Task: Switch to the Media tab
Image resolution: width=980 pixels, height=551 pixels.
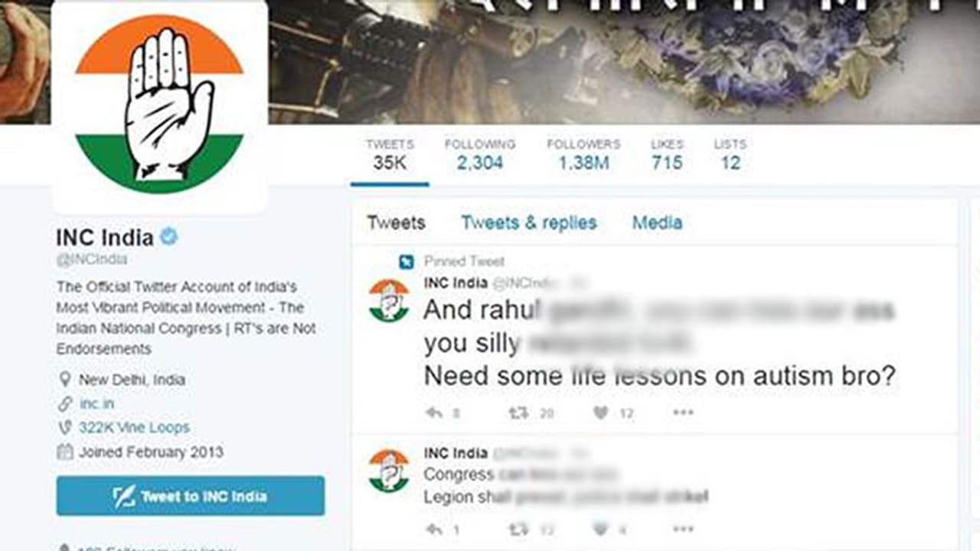Action: [657, 223]
